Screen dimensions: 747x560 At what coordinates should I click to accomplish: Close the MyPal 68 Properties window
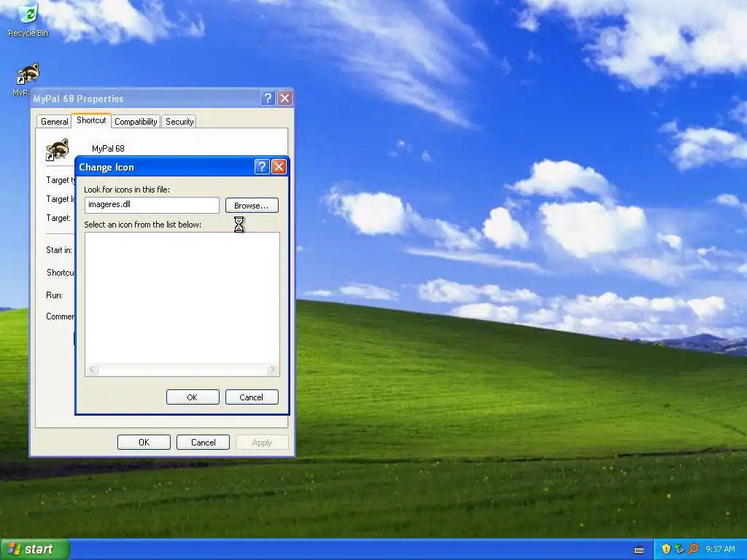[x=285, y=98]
